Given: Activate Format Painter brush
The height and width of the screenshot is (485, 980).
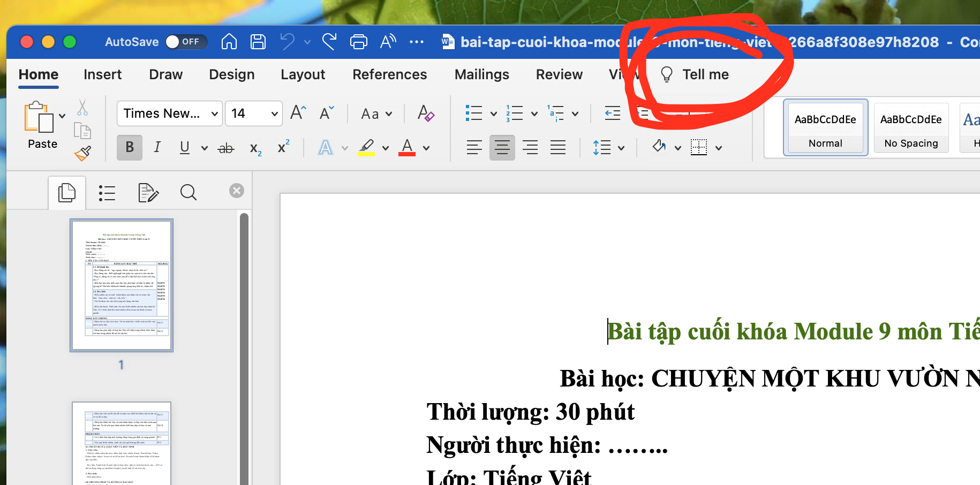Looking at the screenshot, I should (82, 154).
